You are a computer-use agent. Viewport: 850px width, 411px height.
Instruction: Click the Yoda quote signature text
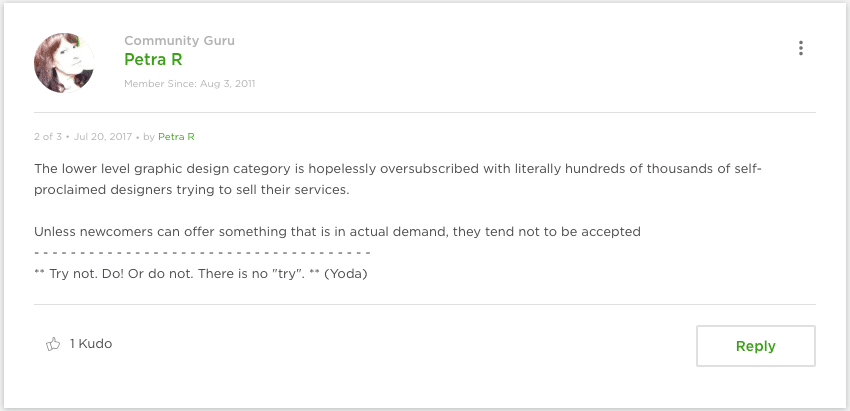[200, 273]
